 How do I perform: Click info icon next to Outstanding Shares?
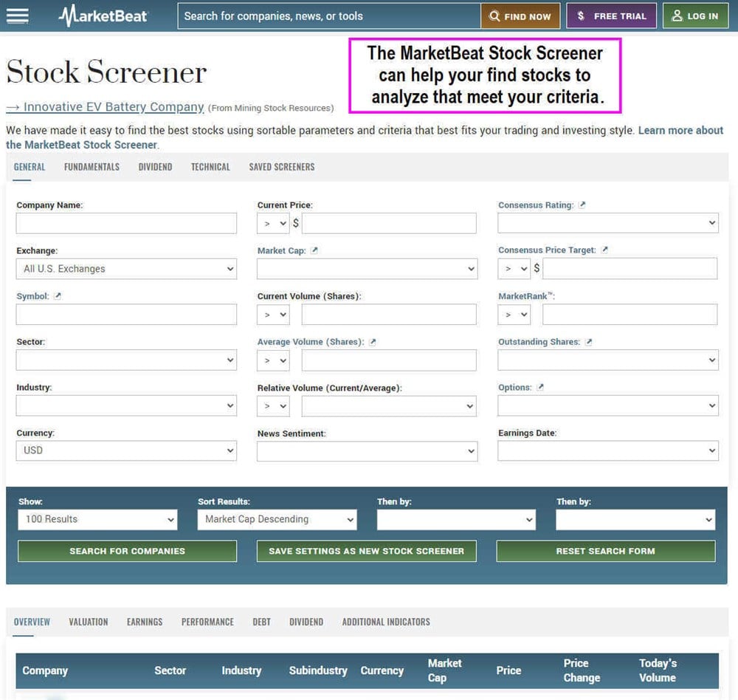(589, 342)
